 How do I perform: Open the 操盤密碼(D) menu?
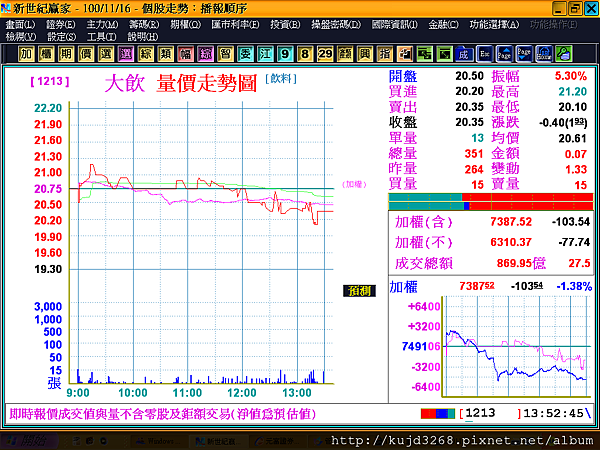[x=336, y=24]
